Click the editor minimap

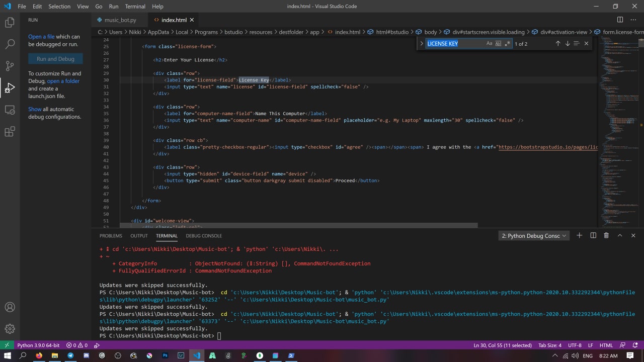(x=619, y=131)
